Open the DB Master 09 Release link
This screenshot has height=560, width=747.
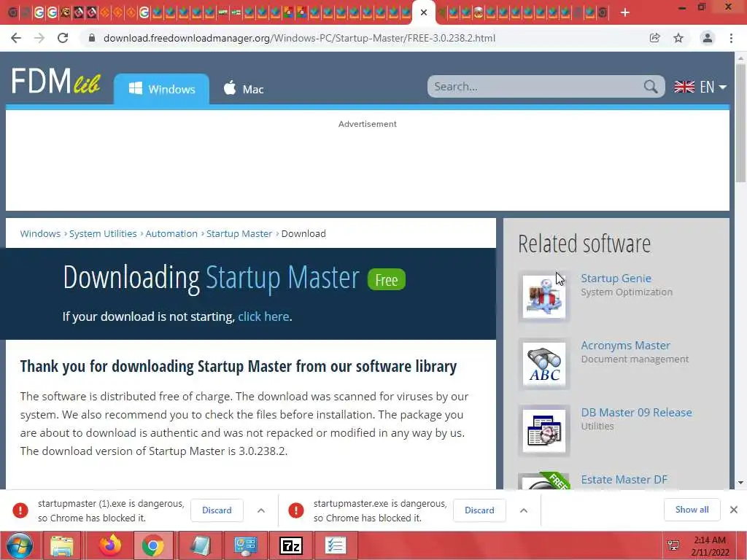pos(636,413)
